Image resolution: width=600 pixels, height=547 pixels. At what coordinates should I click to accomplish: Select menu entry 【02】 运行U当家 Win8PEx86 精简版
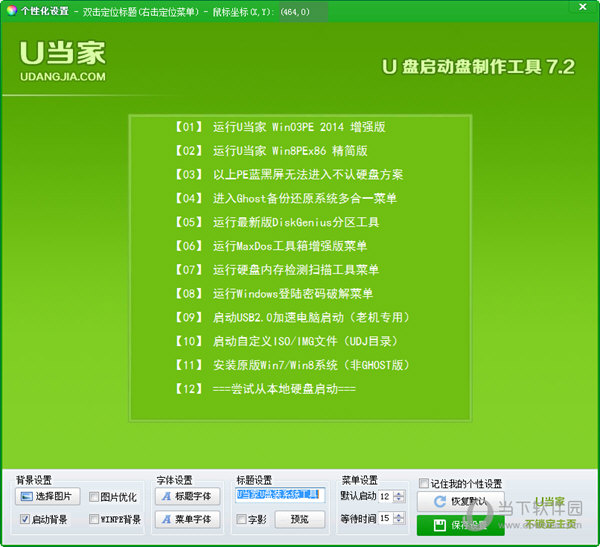point(271,150)
